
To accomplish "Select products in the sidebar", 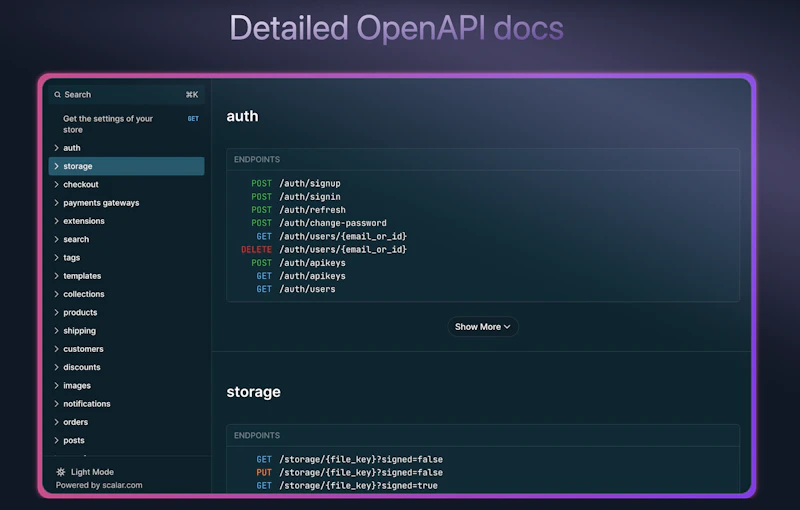I will [126, 313].
